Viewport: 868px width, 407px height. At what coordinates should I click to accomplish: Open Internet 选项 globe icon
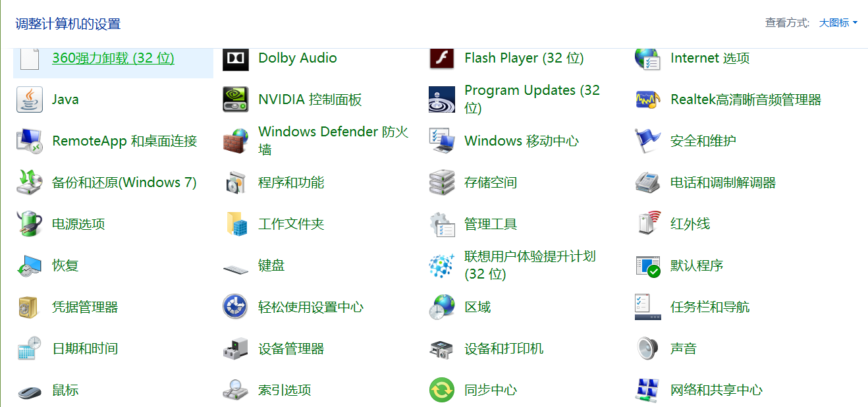[647, 59]
